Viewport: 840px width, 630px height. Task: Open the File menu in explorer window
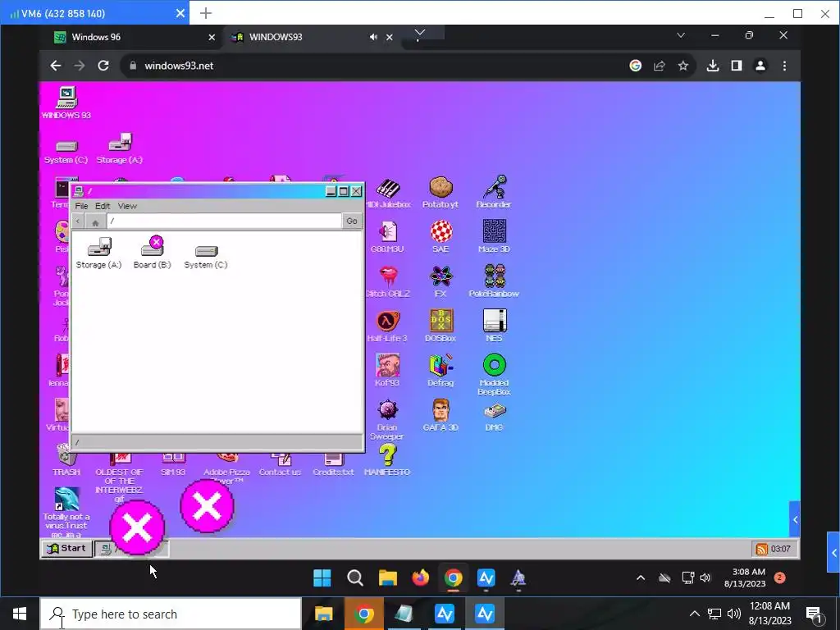tap(81, 206)
